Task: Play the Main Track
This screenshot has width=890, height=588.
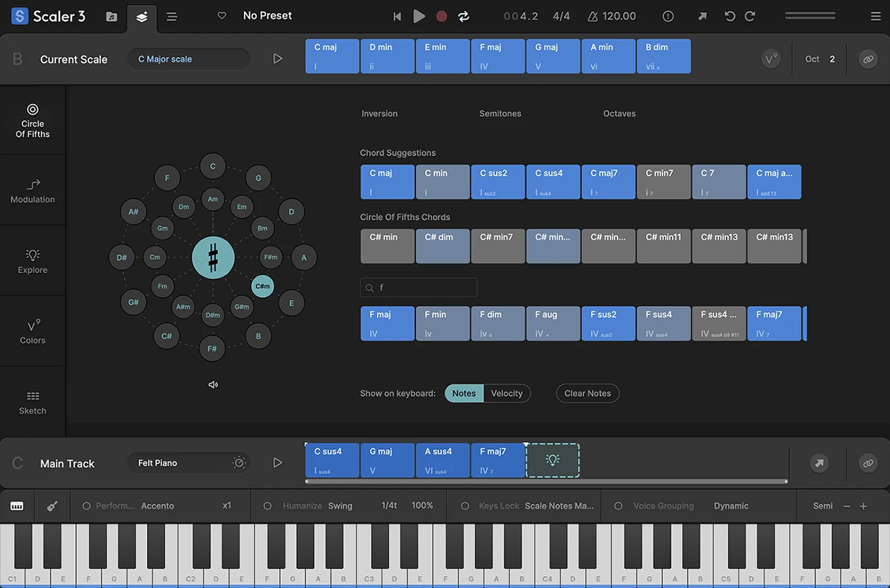Action: click(x=278, y=463)
